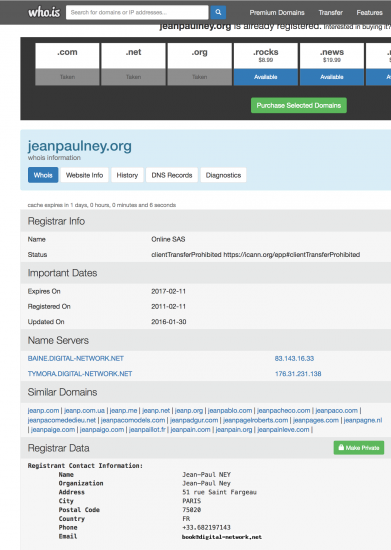Click the expiry date 2017-02-11
The height and width of the screenshot is (550, 391).
click(x=168, y=291)
